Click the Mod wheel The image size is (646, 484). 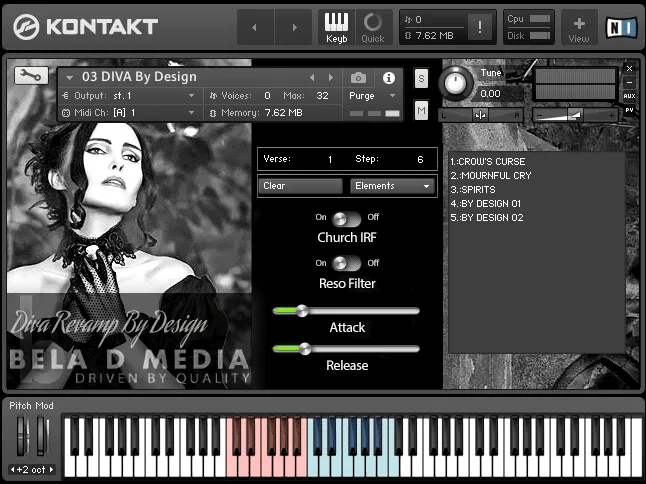pos(42,436)
